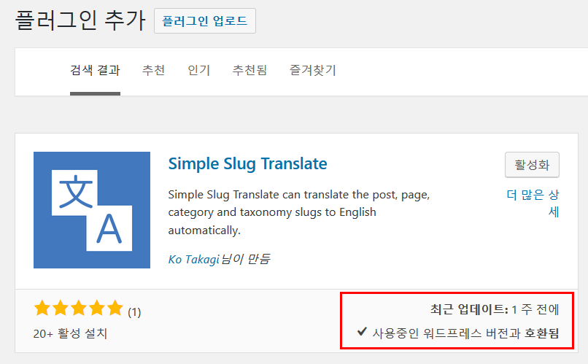Screen dimensions: 588x364
Task: Click the 최근 업데이트: 1 주 전에 text
Action: point(494,309)
